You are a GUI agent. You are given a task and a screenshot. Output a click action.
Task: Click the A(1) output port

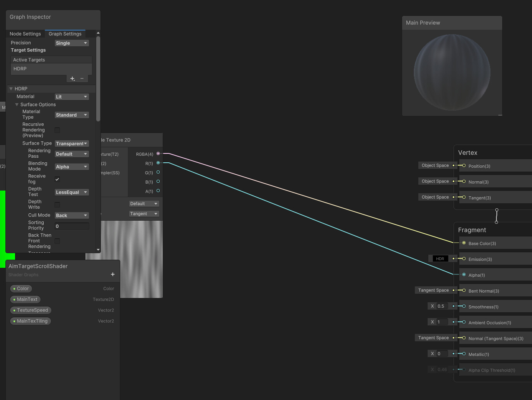tap(158, 191)
